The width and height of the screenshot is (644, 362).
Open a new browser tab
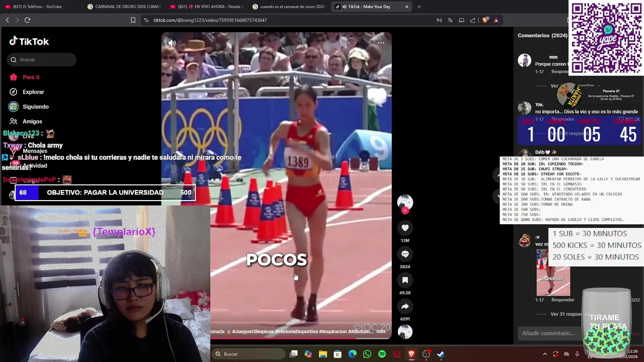[419, 7]
